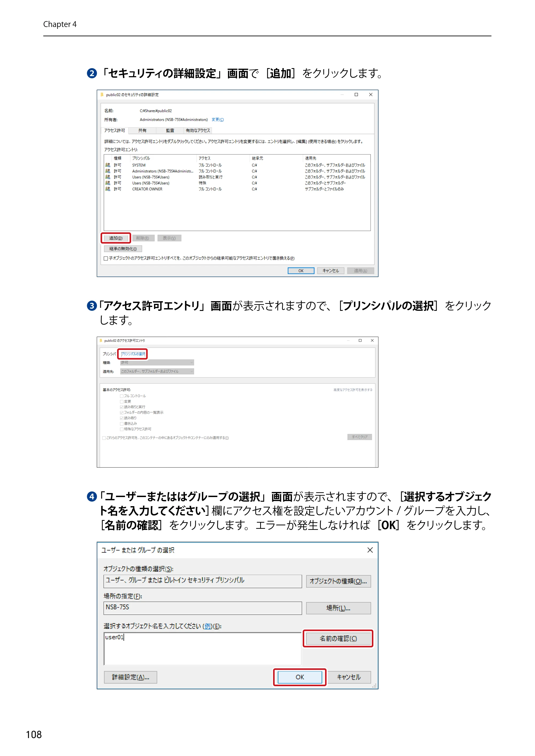
Task: Toggle the フォルダーの内容の一覧表示 checkbox
Action: [x=122, y=413]
